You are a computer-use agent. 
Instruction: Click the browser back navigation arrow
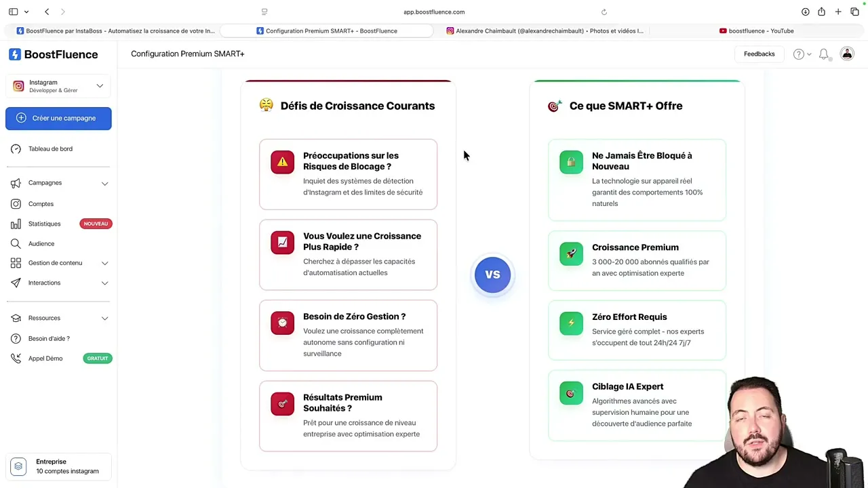point(46,12)
